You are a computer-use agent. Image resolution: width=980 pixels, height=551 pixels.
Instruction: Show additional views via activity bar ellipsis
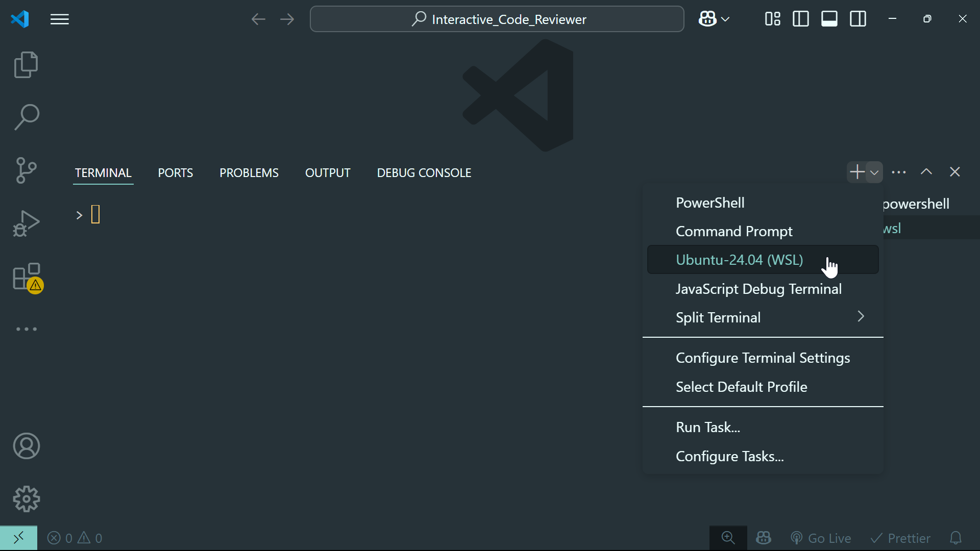27,329
